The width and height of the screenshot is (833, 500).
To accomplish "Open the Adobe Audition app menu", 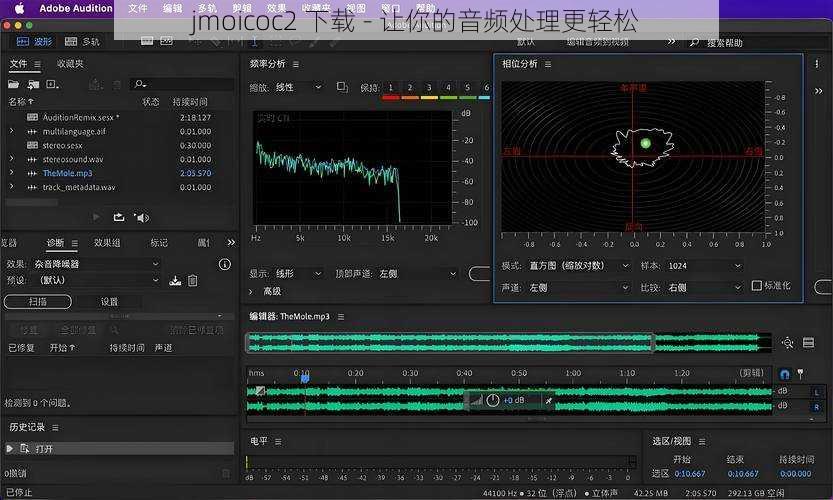I will (76, 9).
